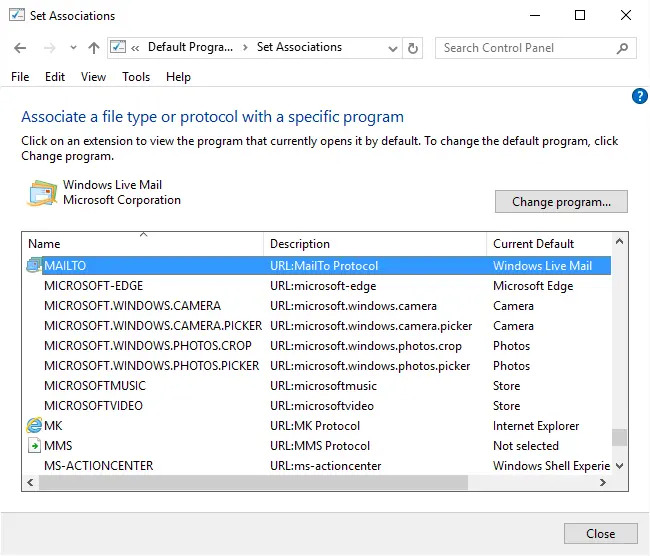The width and height of the screenshot is (650, 556).
Task: Refresh the Set Associations page
Action: tap(412, 49)
